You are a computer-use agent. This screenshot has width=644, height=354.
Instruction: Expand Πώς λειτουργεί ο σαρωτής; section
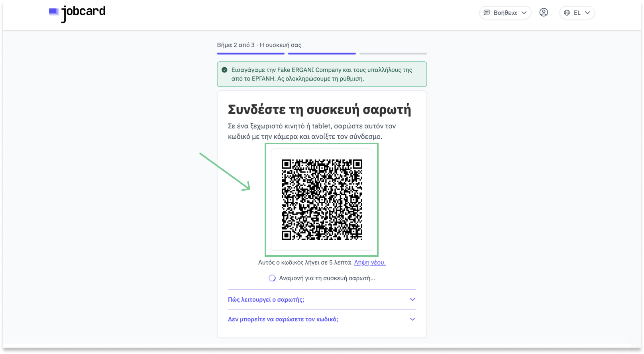[x=322, y=299]
